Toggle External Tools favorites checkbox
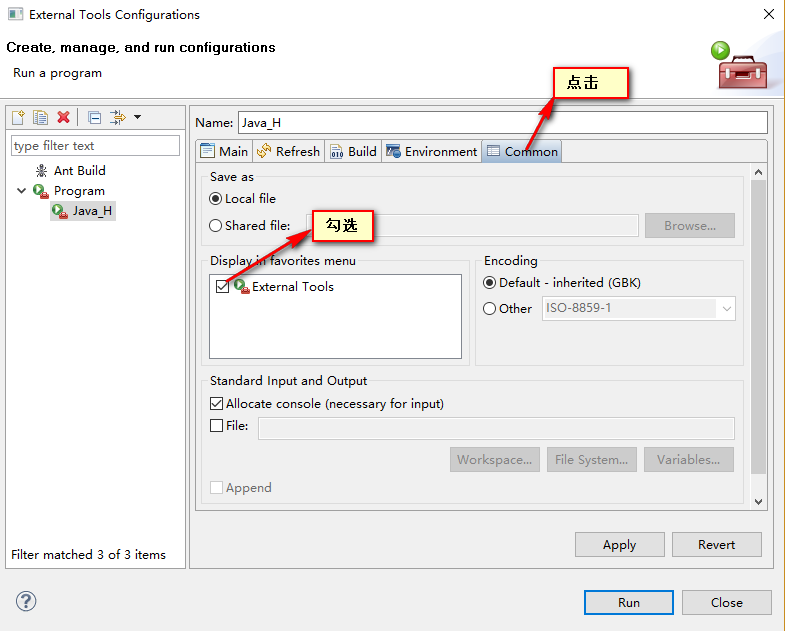The width and height of the screenshot is (785, 631). coord(222,286)
